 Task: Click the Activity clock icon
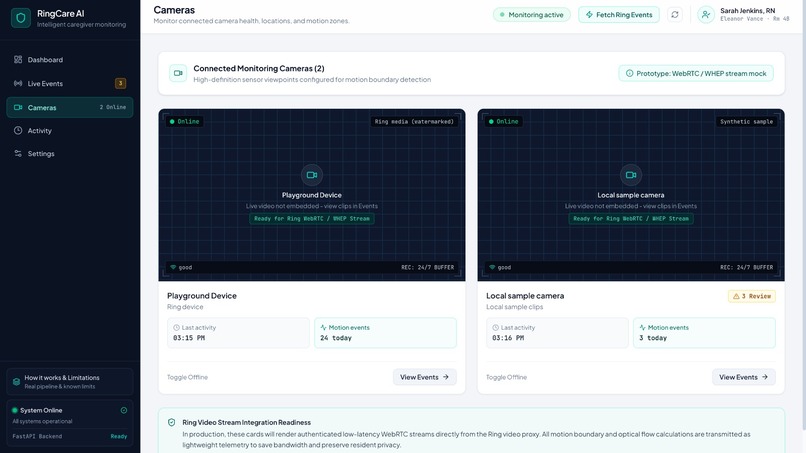click(18, 131)
